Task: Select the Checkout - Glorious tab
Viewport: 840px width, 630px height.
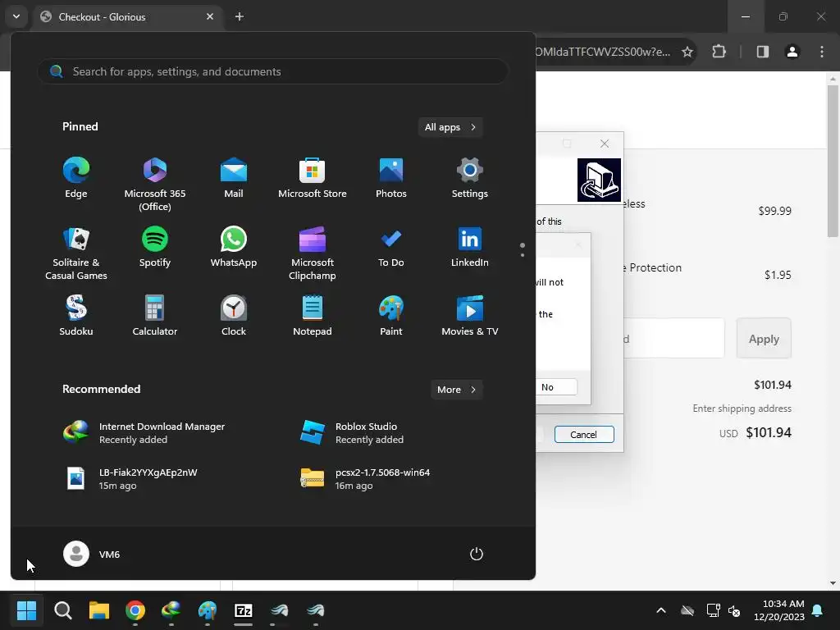Action: [x=127, y=16]
